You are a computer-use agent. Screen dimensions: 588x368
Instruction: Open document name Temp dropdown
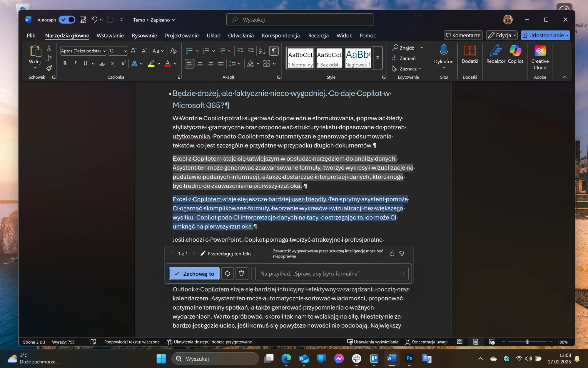[x=154, y=20]
